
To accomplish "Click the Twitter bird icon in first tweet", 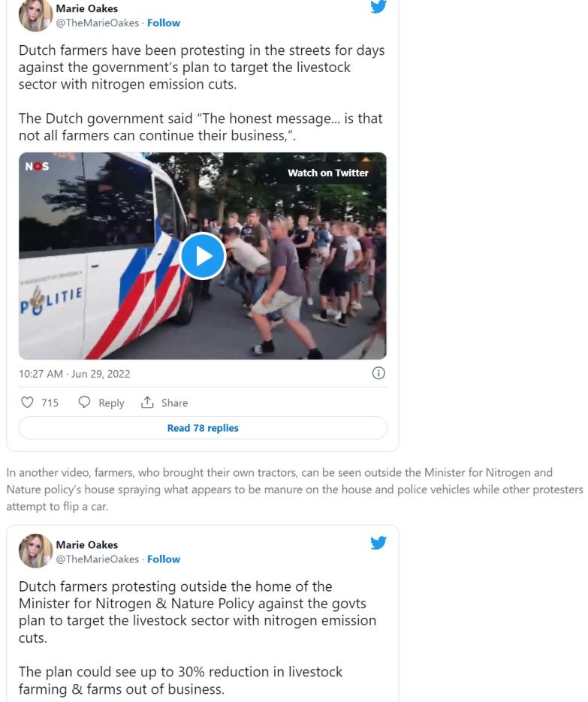I will tap(378, 6).
